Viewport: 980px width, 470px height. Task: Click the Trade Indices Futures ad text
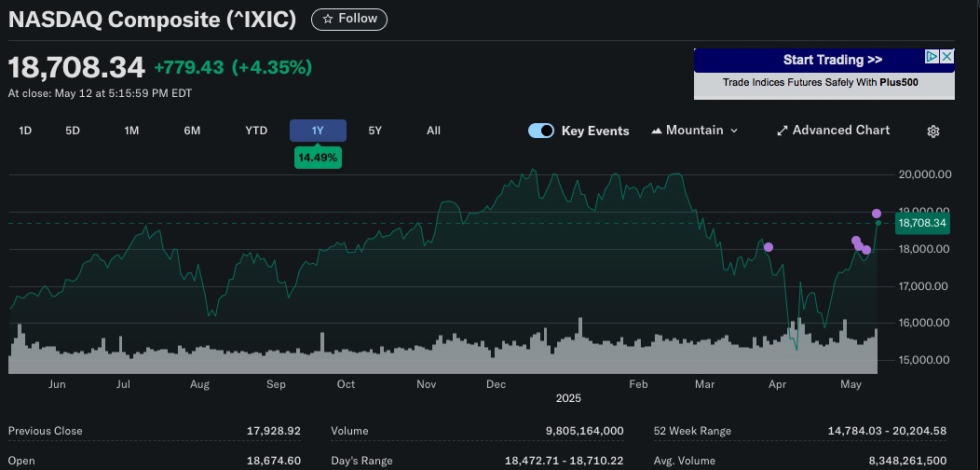pyautogui.click(x=820, y=83)
